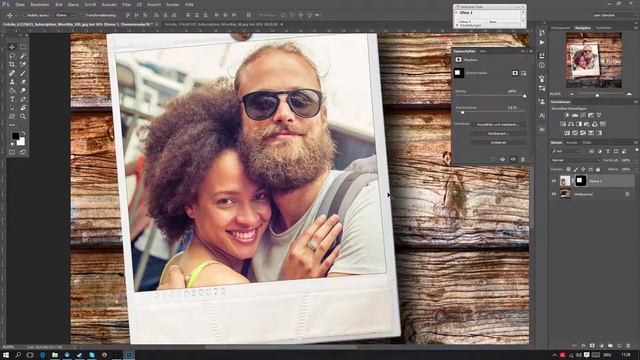The height and width of the screenshot is (360, 640).
Task: Activate the Zoom magnifier tool
Action: click(23, 117)
